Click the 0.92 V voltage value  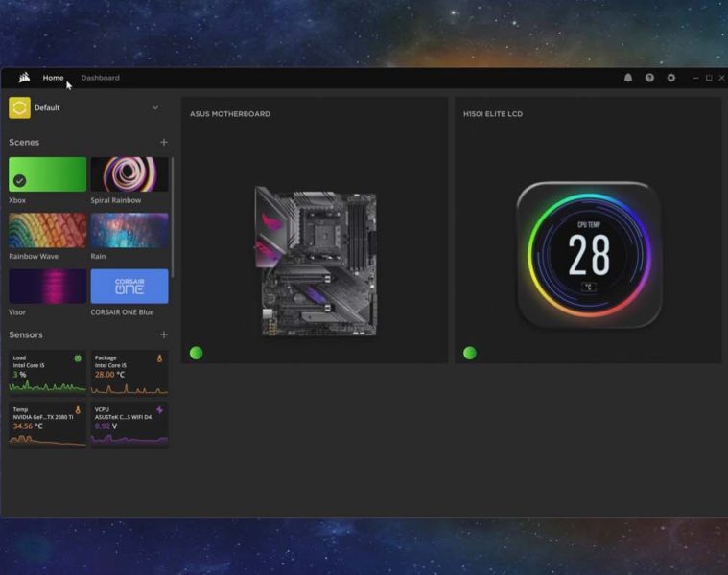click(106, 425)
